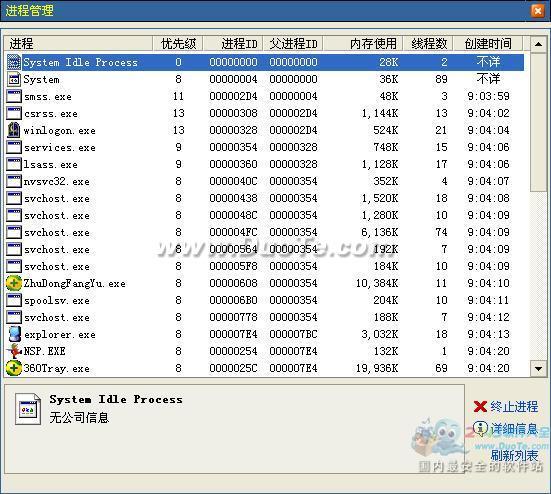Click icon of svchost.exe with ID 00000438
This screenshot has width=551, height=494.
[x=14, y=198]
